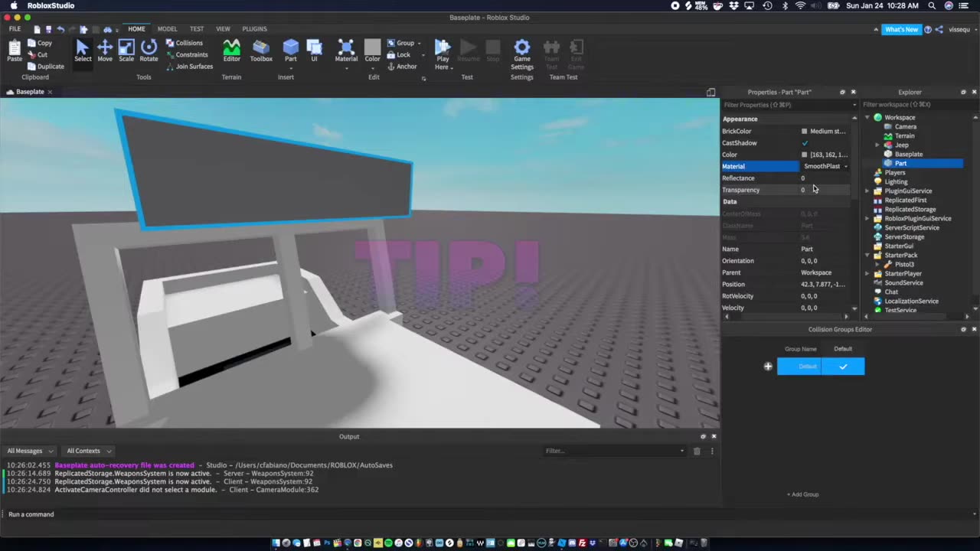Viewport: 980px width, 551px height.
Task: Collapse the StarterPack node
Action: pyautogui.click(x=867, y=255)
